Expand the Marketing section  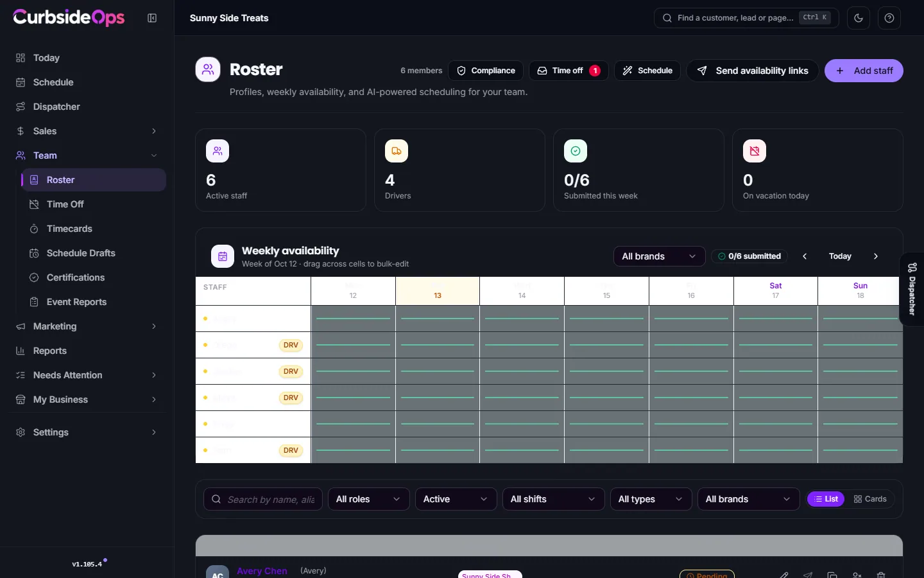coord(87,326)
